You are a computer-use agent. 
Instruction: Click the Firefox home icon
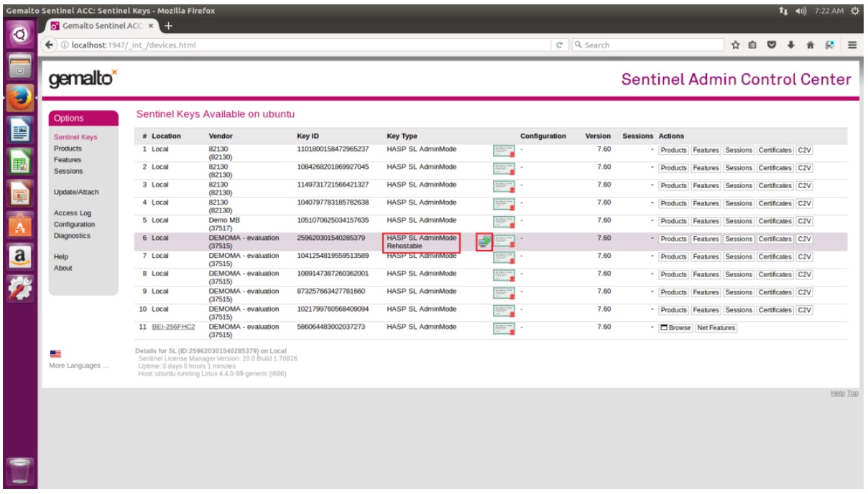(x=809, y=45)
